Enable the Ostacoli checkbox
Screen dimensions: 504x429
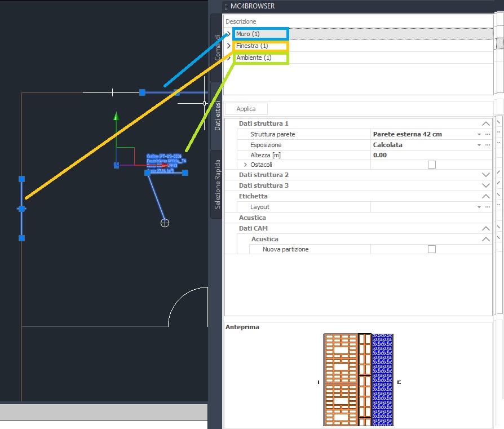(x=432, y=165)
